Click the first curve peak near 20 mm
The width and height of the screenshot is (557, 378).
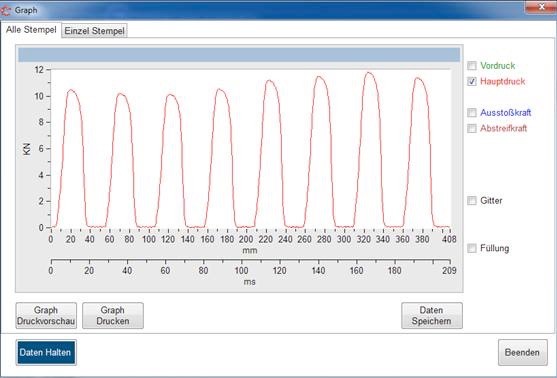[71, 90]
